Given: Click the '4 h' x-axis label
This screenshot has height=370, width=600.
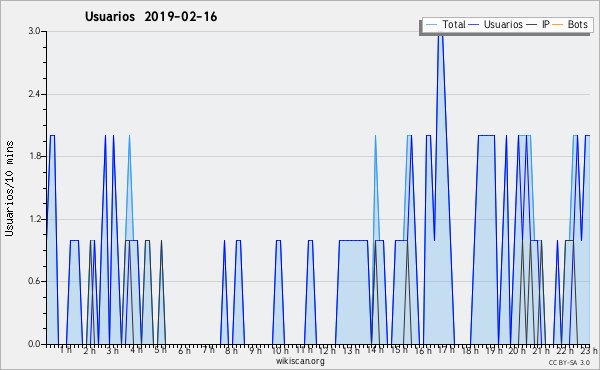Looking at the screenshot, I should pos(137,350).
